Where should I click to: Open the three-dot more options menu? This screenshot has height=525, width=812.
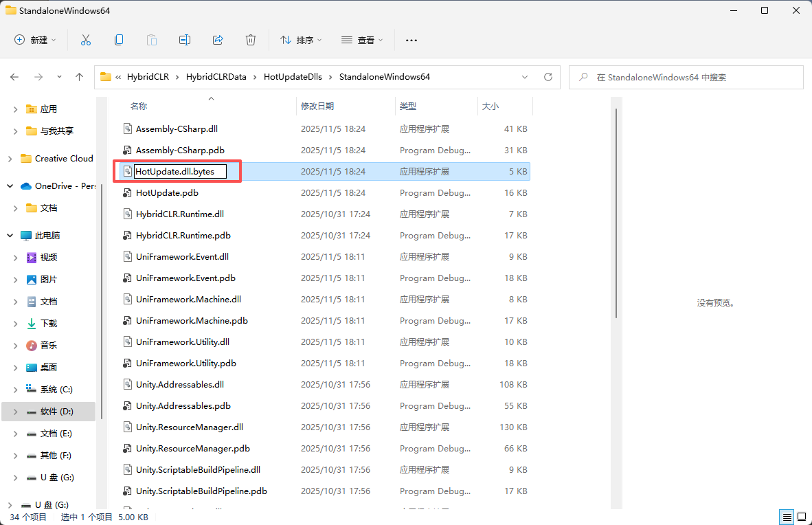tap(411, 40)
